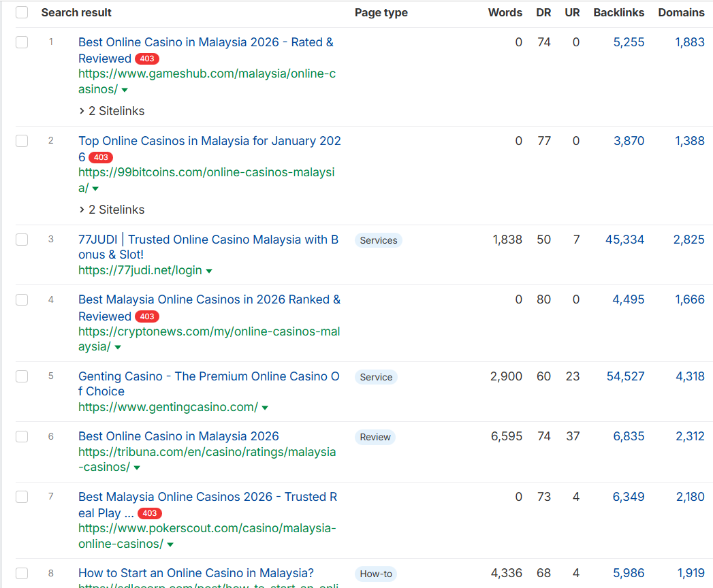The image size is (713, 588).
Task: Sort by the DR column header
Action: click(x=543, y=13)
